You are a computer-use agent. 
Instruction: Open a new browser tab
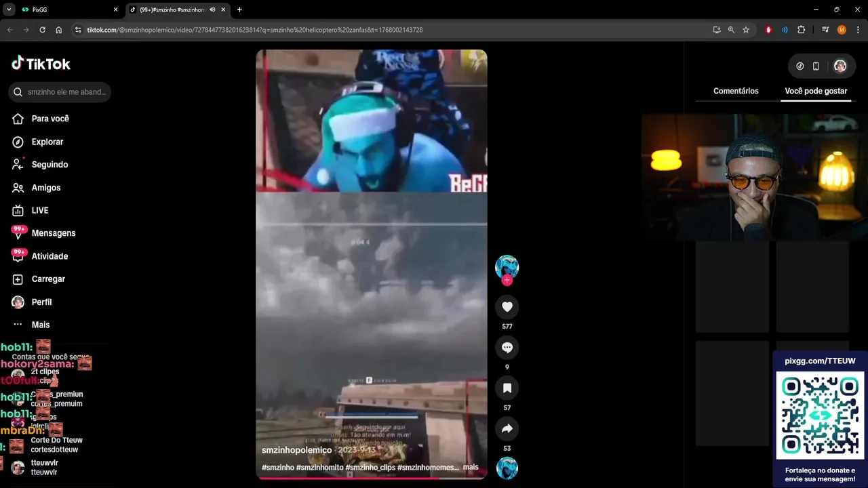click(239, 9)
